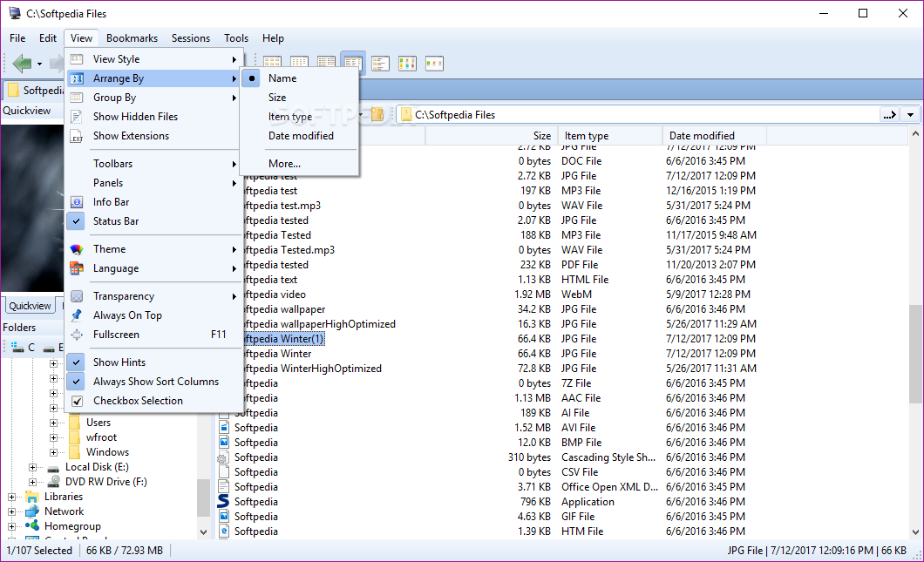Image resolution: width=924 pixels, height=562 pixels.
Task: Click the Homegroup icon in folder tree
Action: point(32,526)
